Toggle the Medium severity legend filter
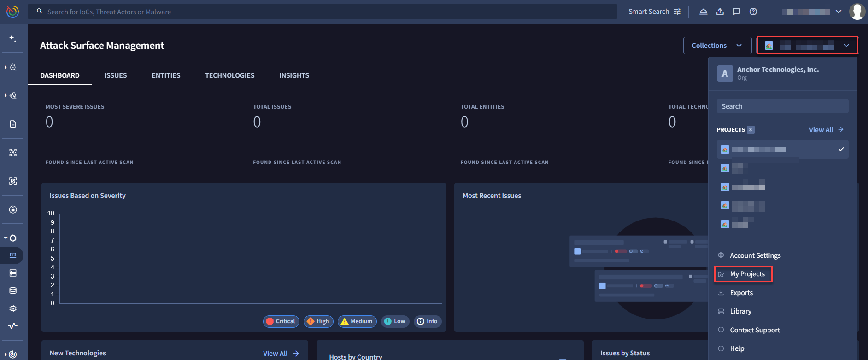Viewport: 868px width, 360px height. [357, 321]
